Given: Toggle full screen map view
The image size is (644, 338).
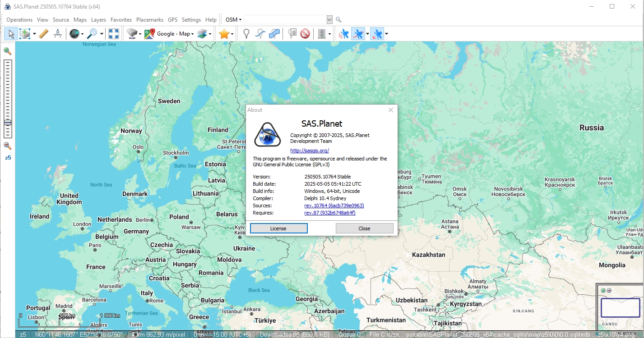Looking at the screenshot, I should coord(113,34).
